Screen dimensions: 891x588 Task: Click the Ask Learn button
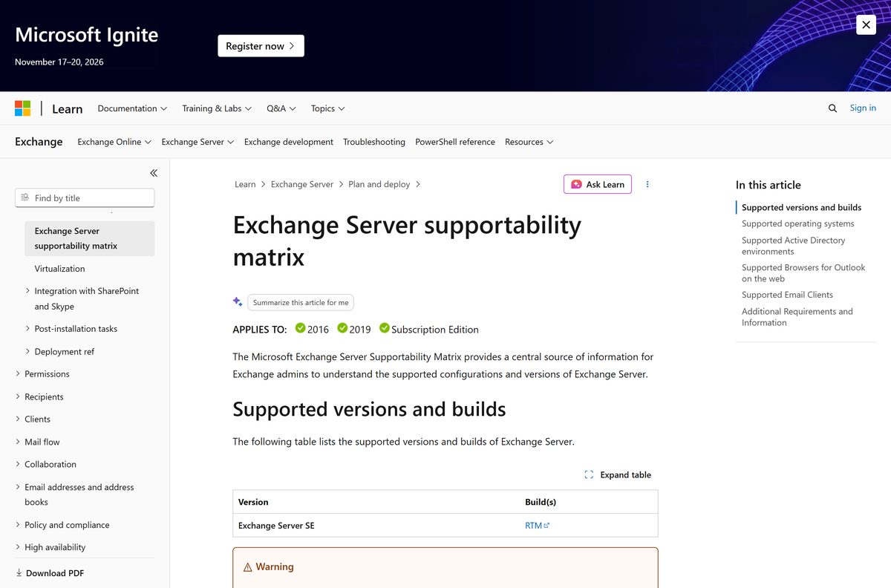pos(598,184)
